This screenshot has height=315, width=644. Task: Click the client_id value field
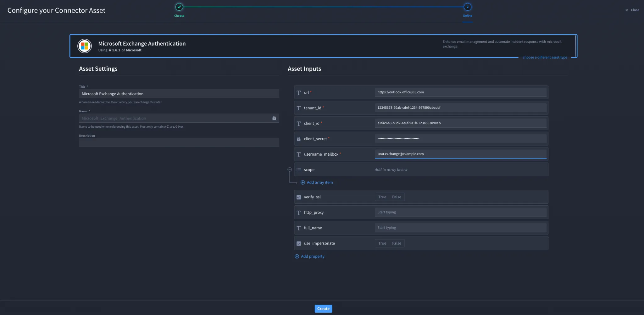(460, 123)
